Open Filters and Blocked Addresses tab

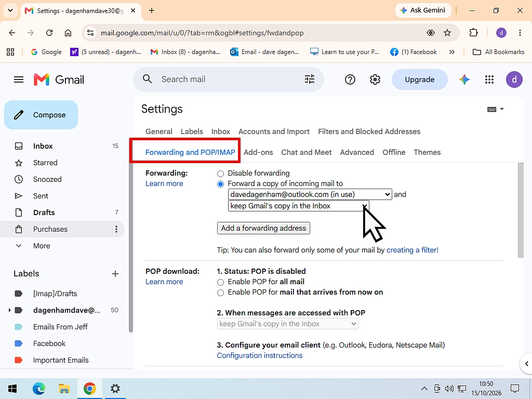tap(369, 131)
